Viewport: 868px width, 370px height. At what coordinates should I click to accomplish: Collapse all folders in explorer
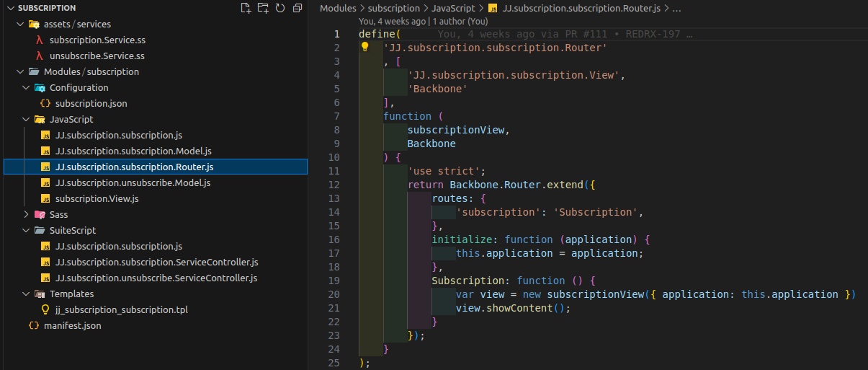coord(296,8)
